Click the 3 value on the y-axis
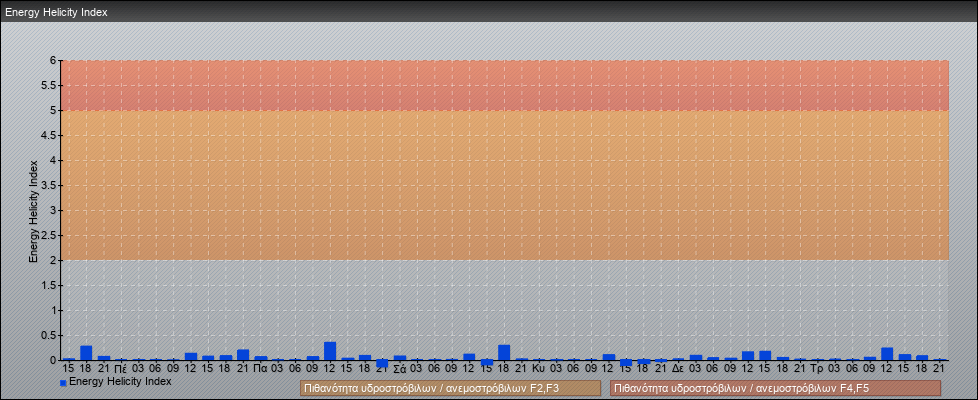The image size is (978, 400). [54, 210]
